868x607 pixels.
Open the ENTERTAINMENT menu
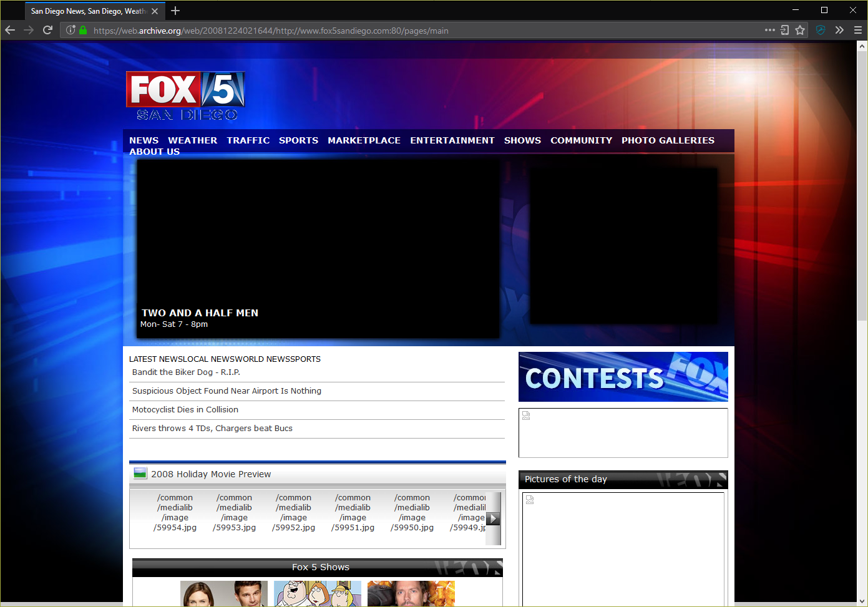coord(452,140)
